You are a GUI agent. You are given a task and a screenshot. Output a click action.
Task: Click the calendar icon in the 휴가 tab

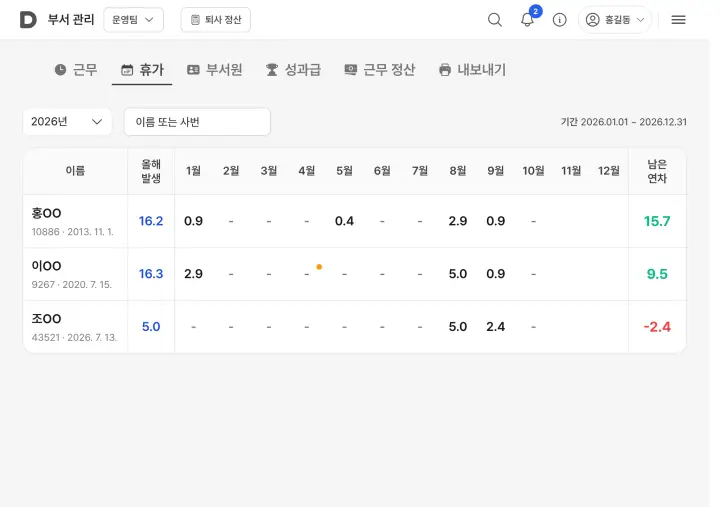coord(127,70)
